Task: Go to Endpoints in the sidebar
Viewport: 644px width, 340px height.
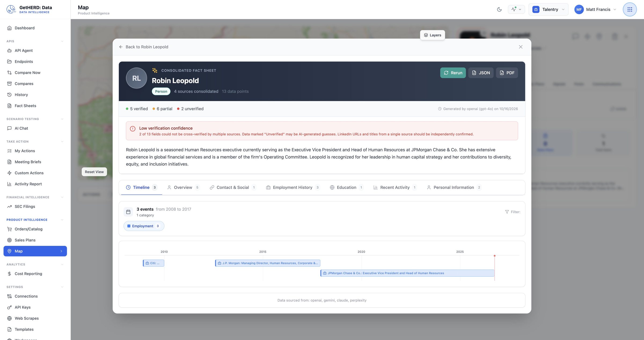Action: 35,61
